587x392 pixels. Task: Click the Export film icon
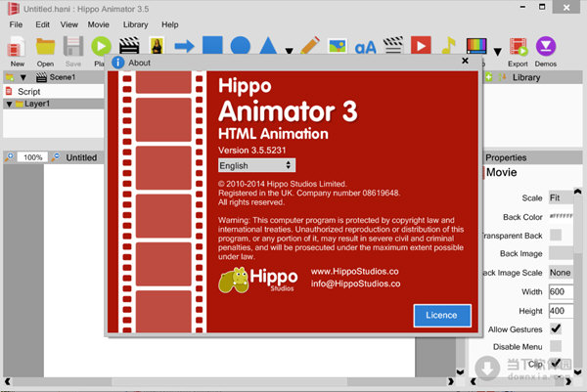tap(519, 46)
